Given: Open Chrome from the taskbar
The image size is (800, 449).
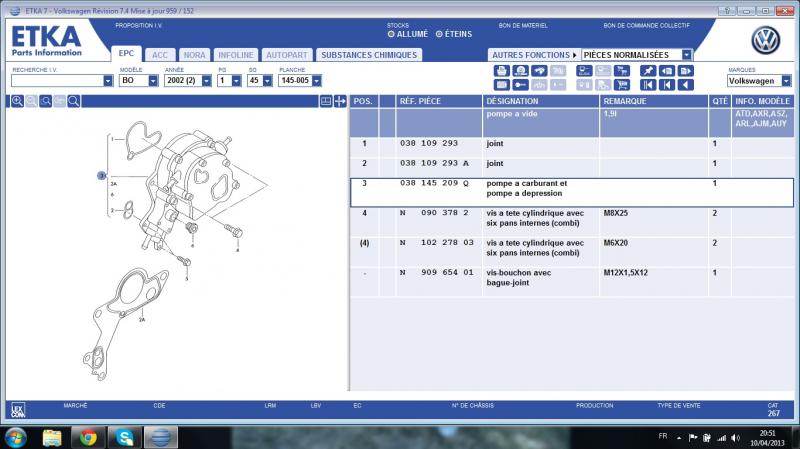Looking at the screenshot, I should pyautogui.click(x=88, y=438).
